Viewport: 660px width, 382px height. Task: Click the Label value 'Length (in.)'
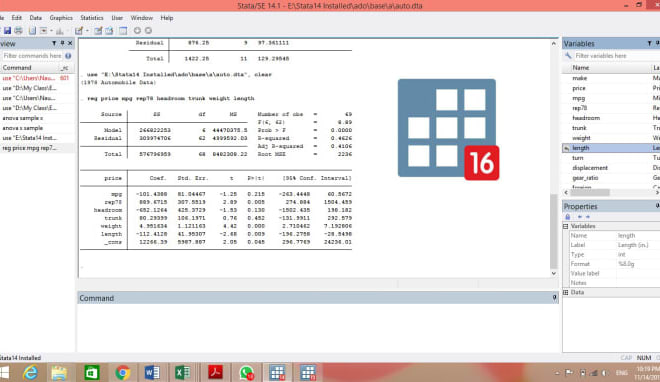click(x=633, y=245)
